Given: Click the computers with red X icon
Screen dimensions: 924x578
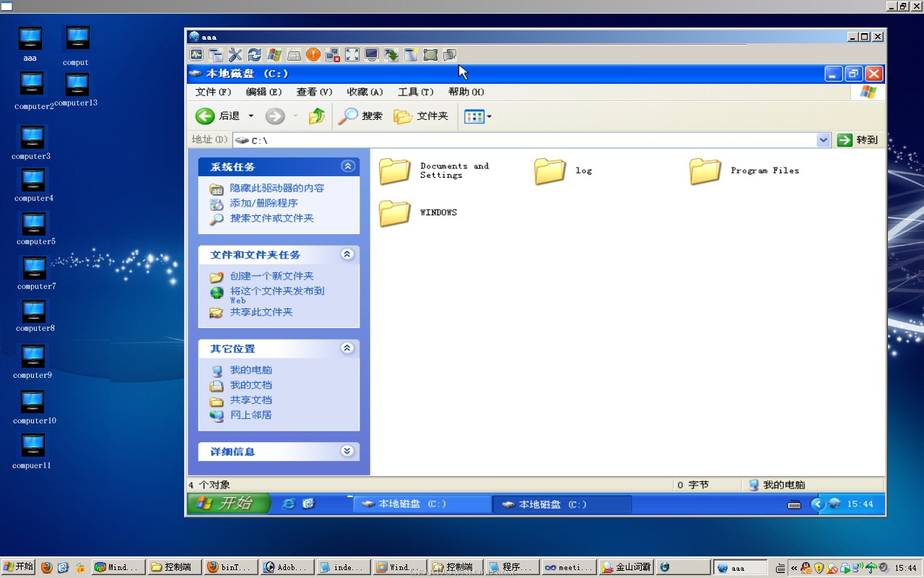Looking at the screenshot, I should pos(332,55).
